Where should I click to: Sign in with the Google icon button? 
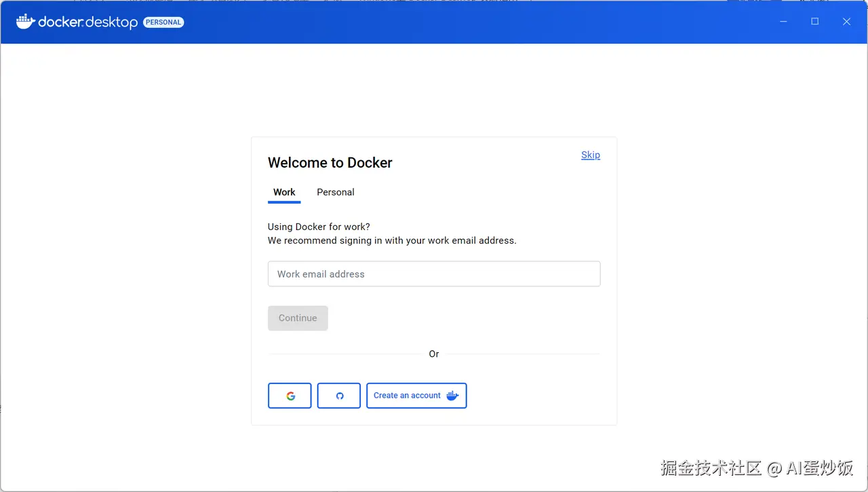(x=290, y=396)
